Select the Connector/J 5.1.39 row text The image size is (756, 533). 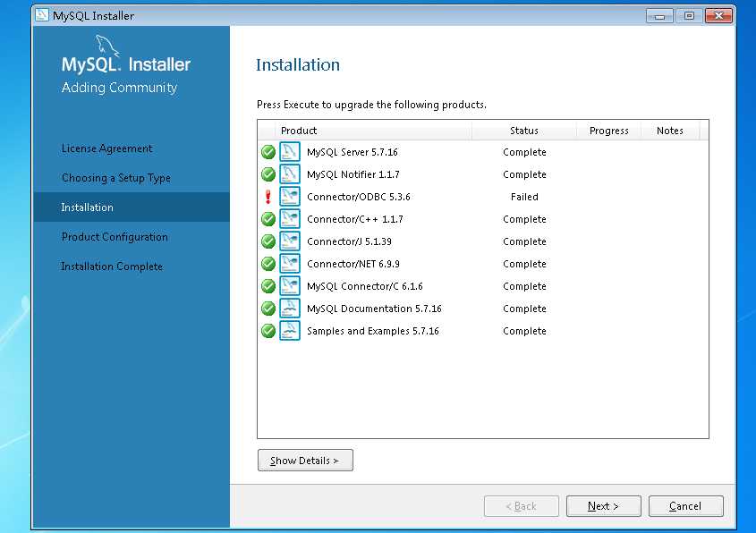tap(349, 241)
